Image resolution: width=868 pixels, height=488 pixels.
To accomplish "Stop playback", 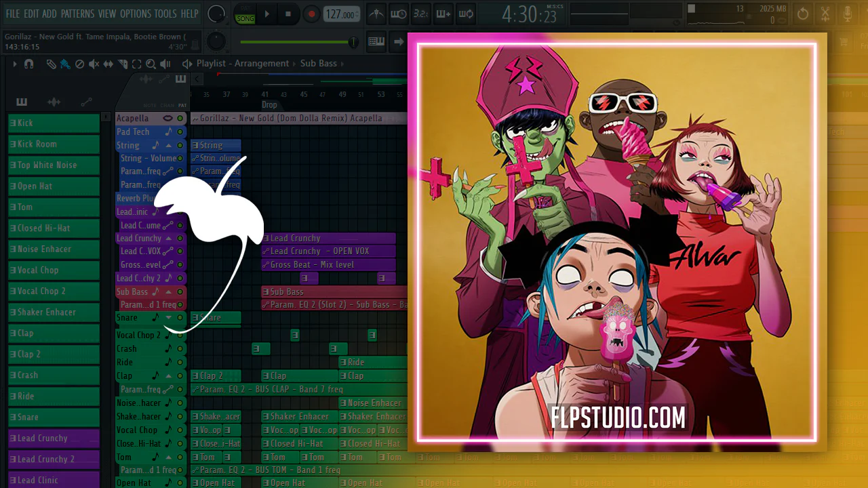I will point(288,14).
